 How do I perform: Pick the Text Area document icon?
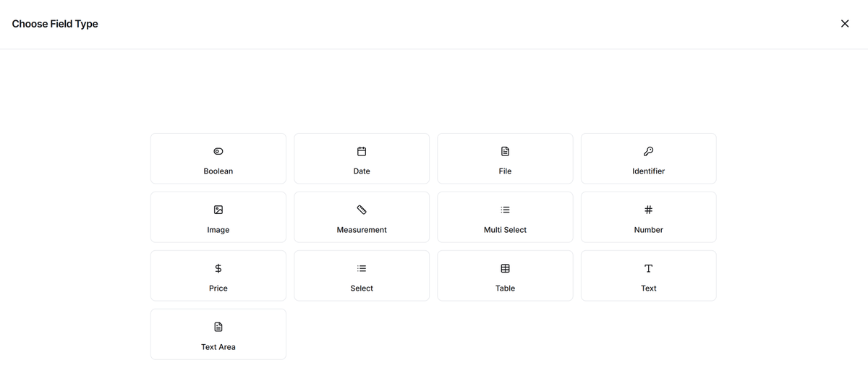click(x=218, y=327)
